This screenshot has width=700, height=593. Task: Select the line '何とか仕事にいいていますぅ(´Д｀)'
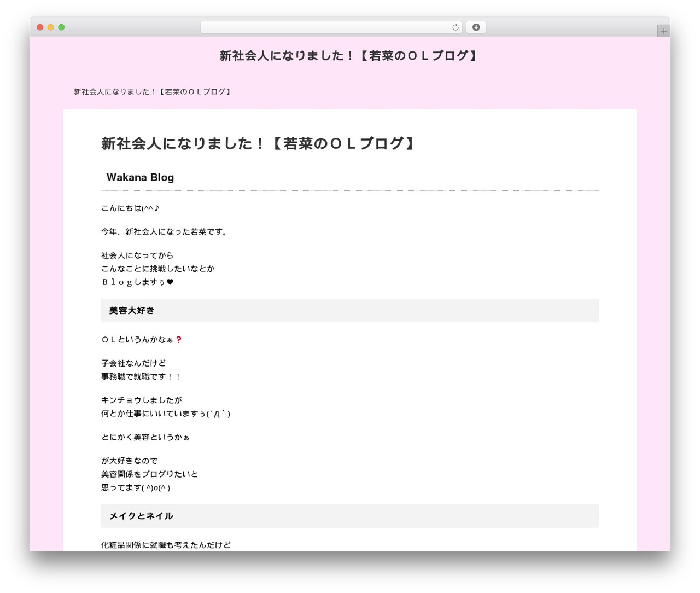166,414
